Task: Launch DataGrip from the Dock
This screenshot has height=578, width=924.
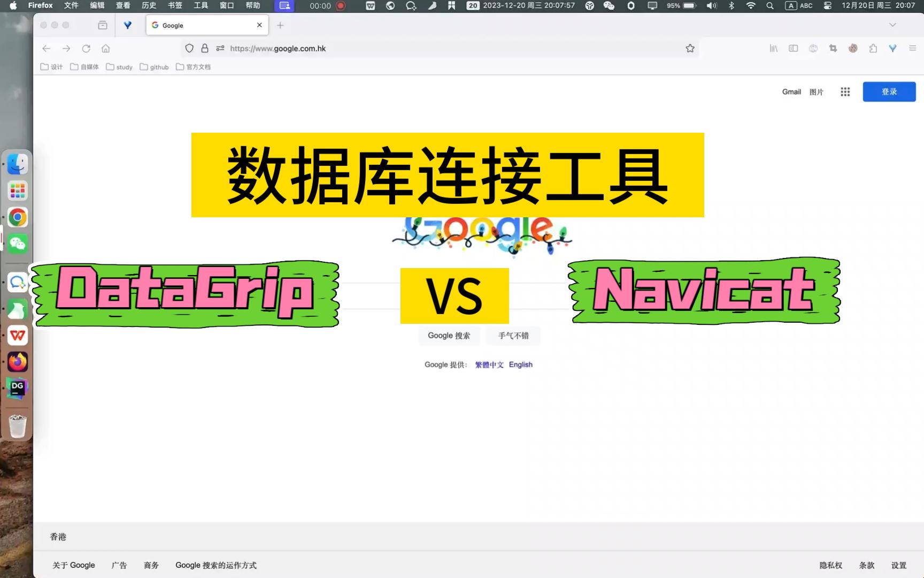Action: tap(18, 389)
